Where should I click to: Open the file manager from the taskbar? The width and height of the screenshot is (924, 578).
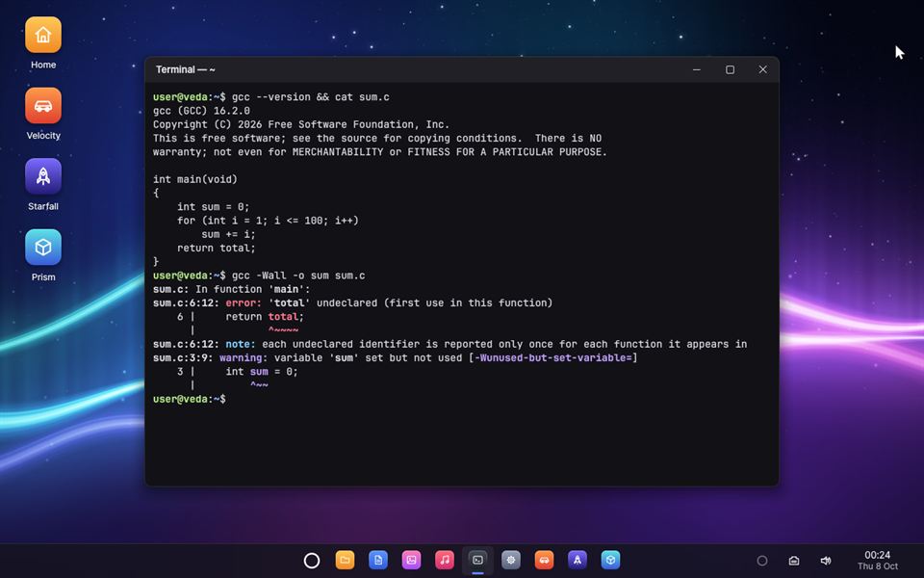(x=345, y=561)
